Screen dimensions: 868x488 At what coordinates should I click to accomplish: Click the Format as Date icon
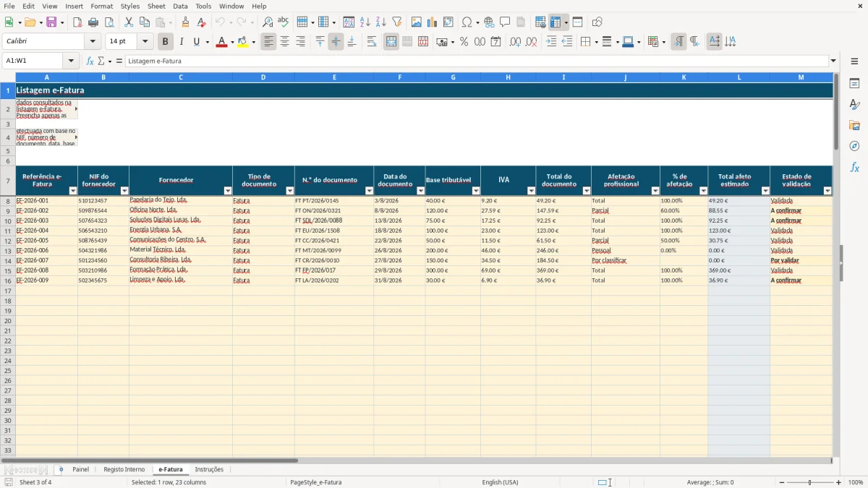coord(496,42)
